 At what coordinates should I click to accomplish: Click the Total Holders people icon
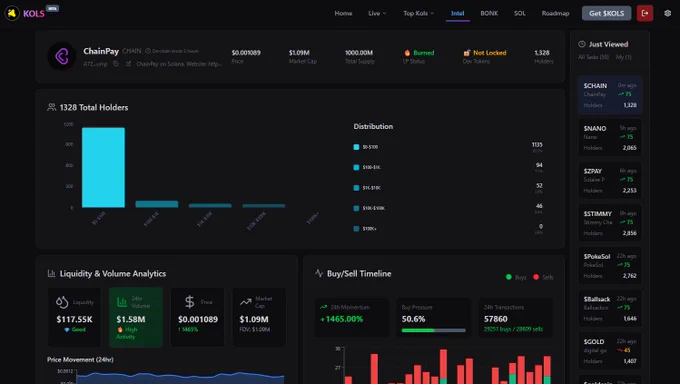point(52,107)
